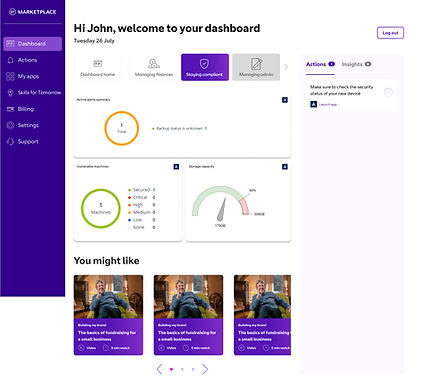The height and width of the screenshot is (378, 421).
Task: Click the clock icon on first card
Action: point(106,348)
